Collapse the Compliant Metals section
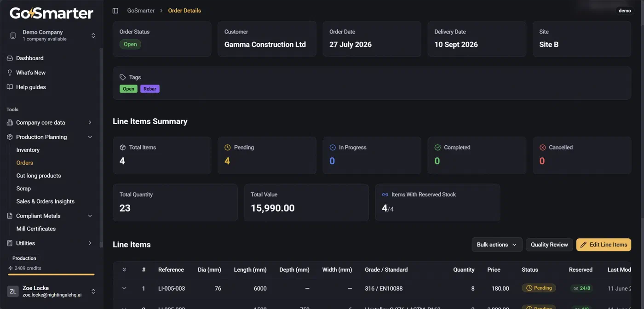This screenshot has width=644, height=309. (x=90, y=216)
